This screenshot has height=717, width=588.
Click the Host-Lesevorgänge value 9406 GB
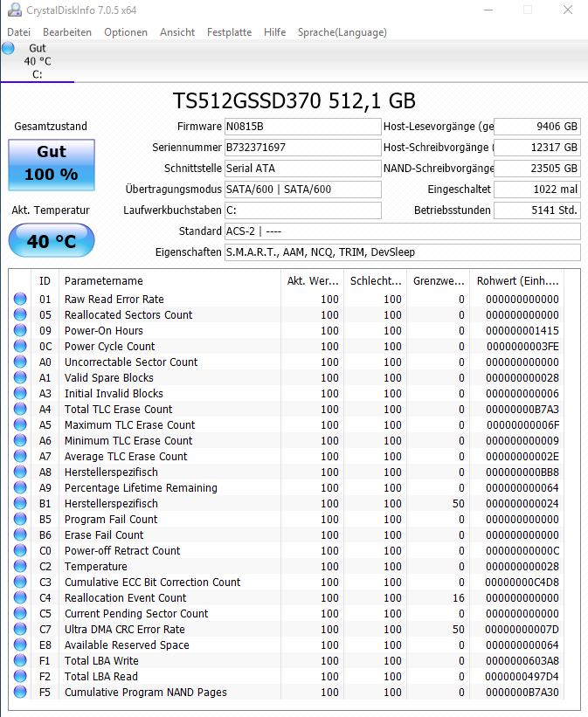coord(537,127)
